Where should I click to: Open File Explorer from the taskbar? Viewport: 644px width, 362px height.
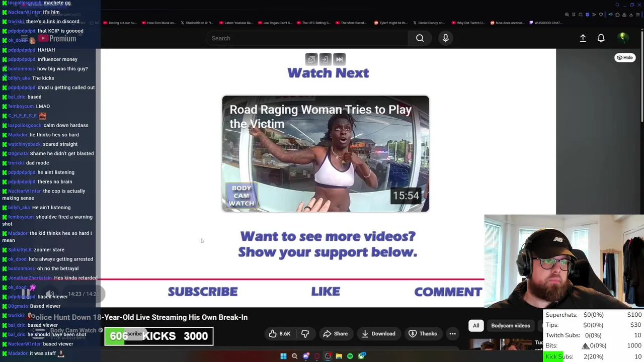(339, 356)
